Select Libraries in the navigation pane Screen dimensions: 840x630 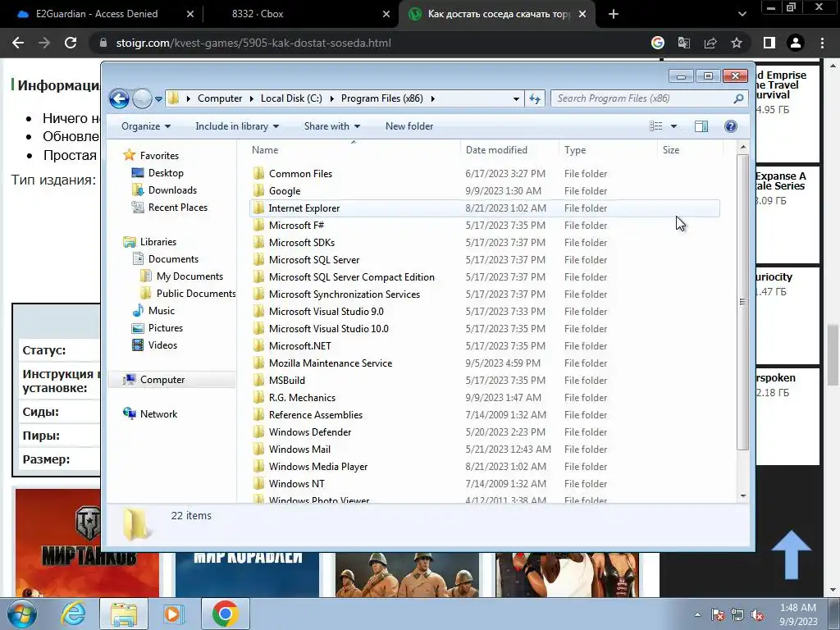[158, 242]
